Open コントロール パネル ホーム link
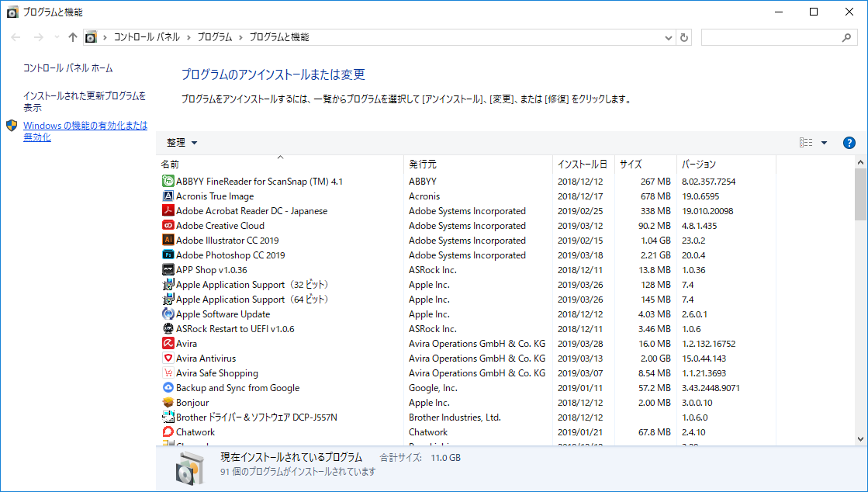The image size is (868, 492). point(67,68)
